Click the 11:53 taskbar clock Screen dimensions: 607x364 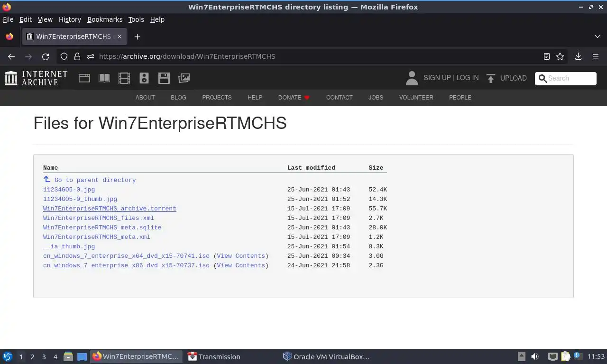[596, 356]
